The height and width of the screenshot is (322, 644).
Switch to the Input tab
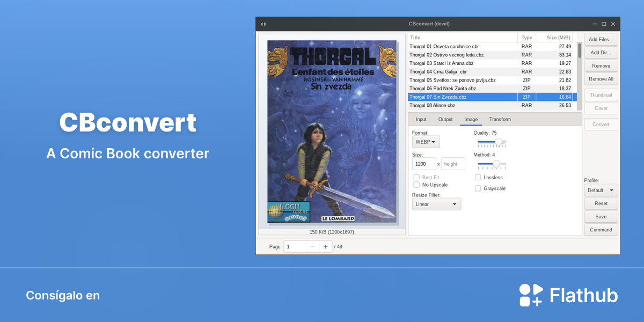(421, 119)
